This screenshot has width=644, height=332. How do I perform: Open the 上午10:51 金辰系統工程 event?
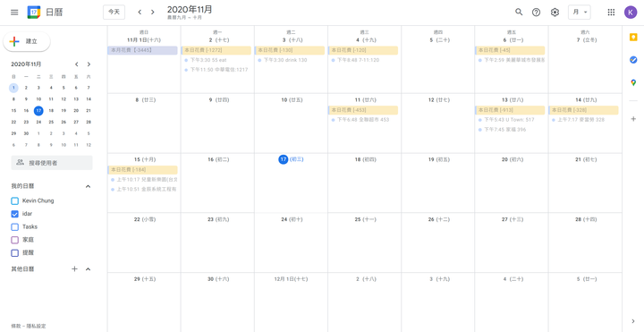(143, 190)
